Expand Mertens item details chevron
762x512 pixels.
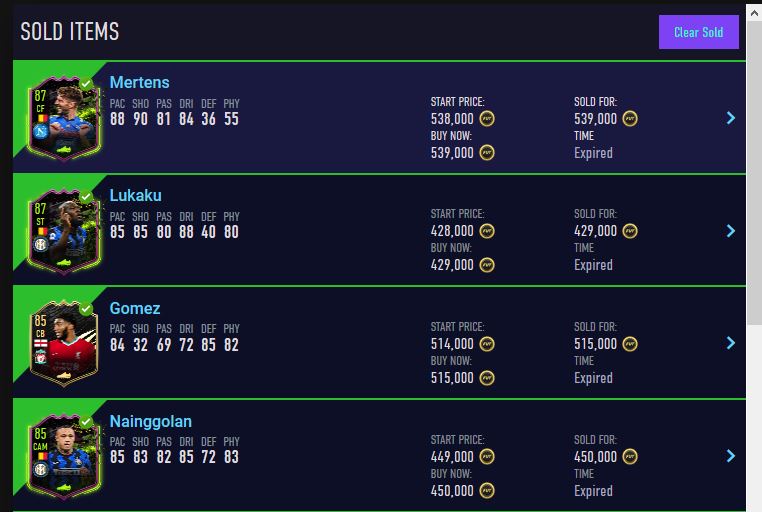731,118
